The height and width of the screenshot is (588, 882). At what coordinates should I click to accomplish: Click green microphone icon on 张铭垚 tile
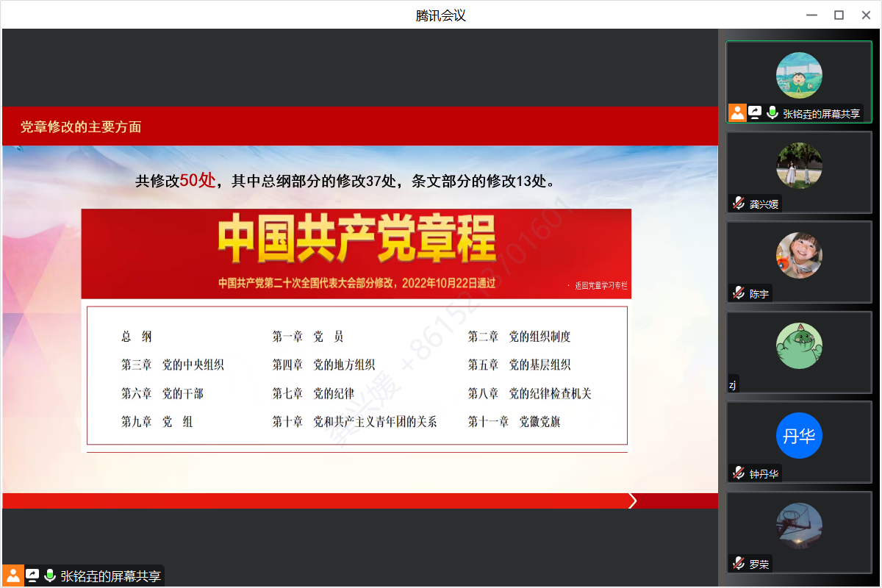point(772,113)
